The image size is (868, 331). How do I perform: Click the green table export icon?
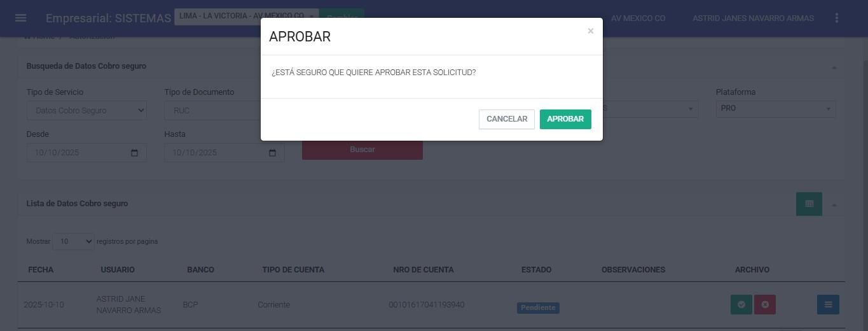coord(809,204)
